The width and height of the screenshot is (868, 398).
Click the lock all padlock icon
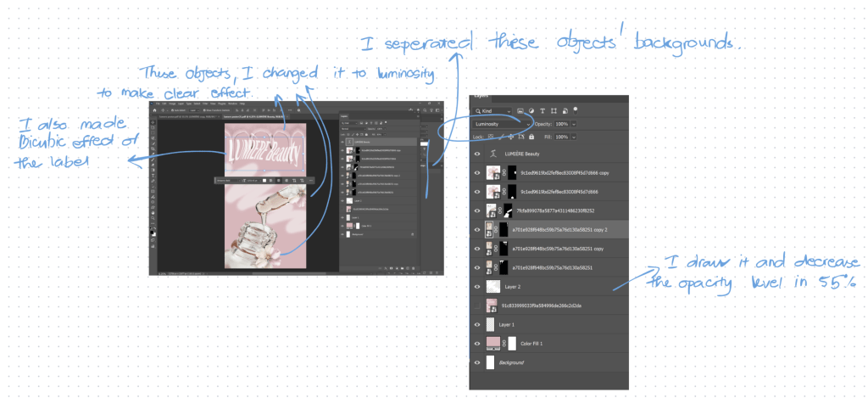point(531,136)
